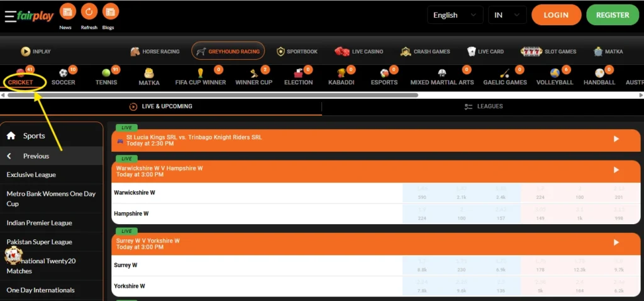Switch to the LEAGUES tab
This screenshot has width=644, height=301.
(x=483, y=106)
